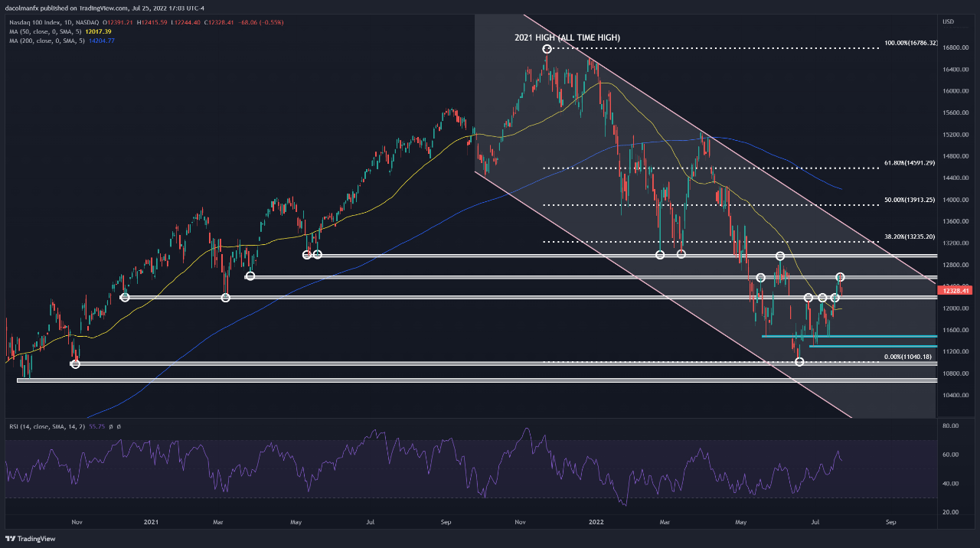Click the 11600 price axis label
The image size is (980, 548).
click(x=954, y=330)
